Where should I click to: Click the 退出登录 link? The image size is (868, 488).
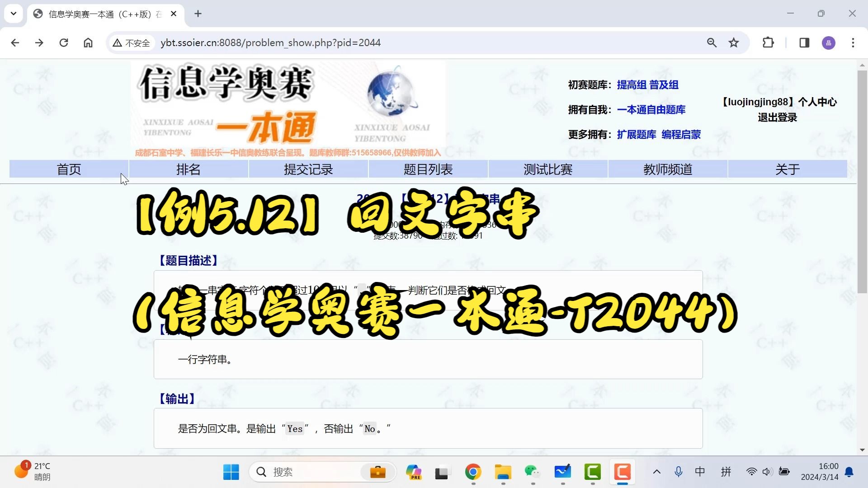777,117
